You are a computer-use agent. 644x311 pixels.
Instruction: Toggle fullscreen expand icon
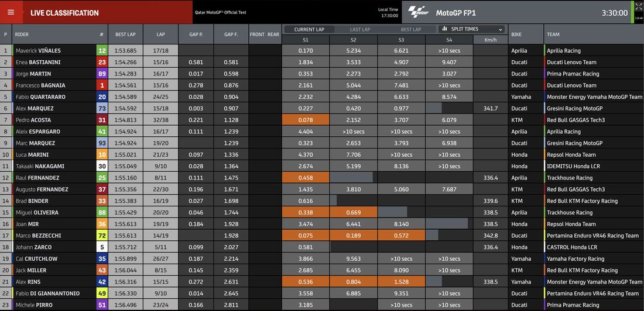[638, 7]
